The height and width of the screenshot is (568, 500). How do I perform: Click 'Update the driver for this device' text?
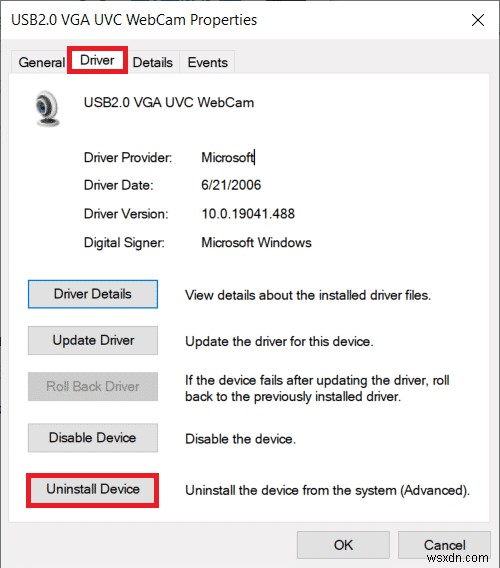click(279, 342)
